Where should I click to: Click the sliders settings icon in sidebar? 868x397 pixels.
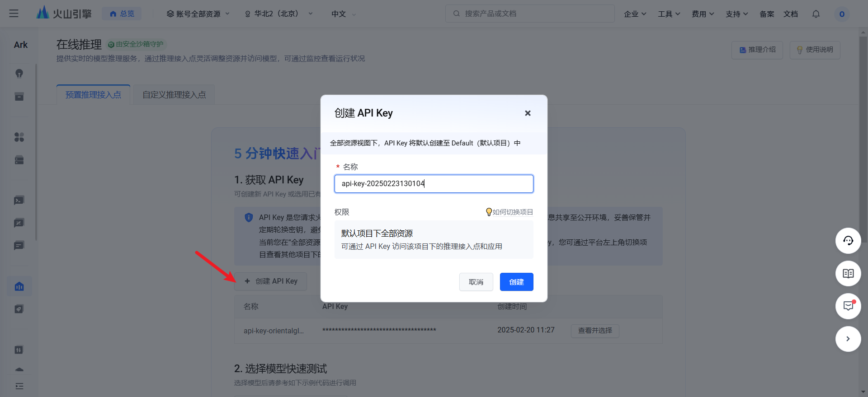19,350
